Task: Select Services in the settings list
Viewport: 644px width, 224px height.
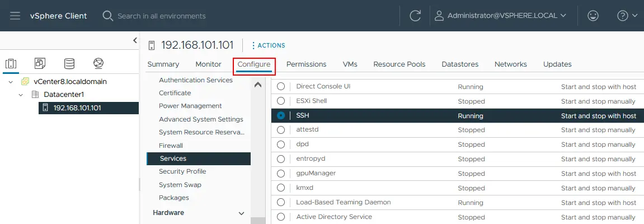Action: coord(199,158)
